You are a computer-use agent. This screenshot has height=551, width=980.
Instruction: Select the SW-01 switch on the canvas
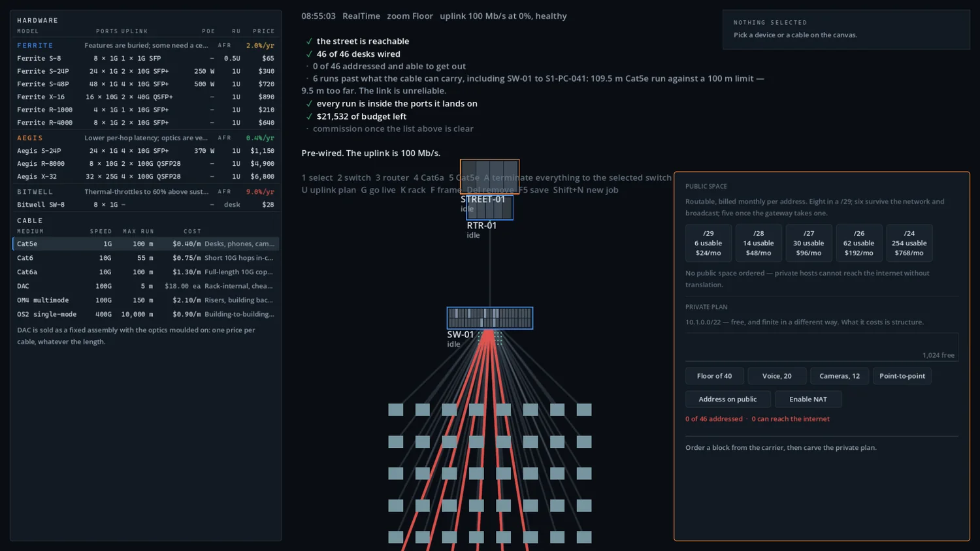pos(489,318)
